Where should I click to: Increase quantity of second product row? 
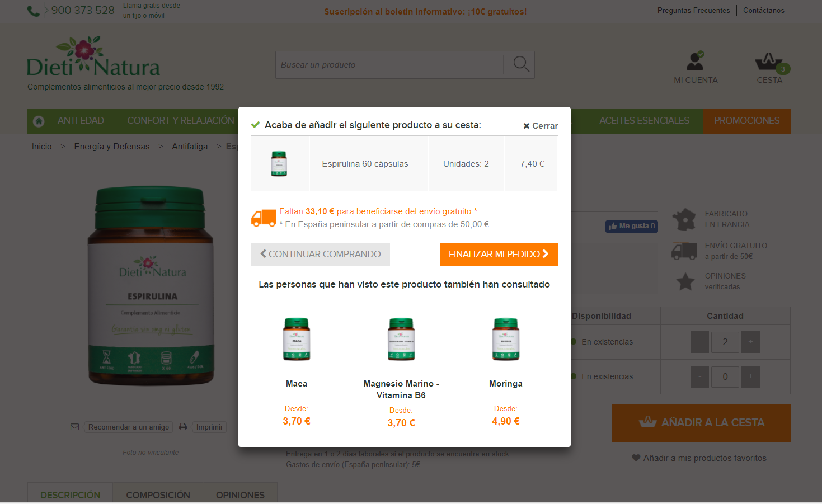[x=750, y=376]
